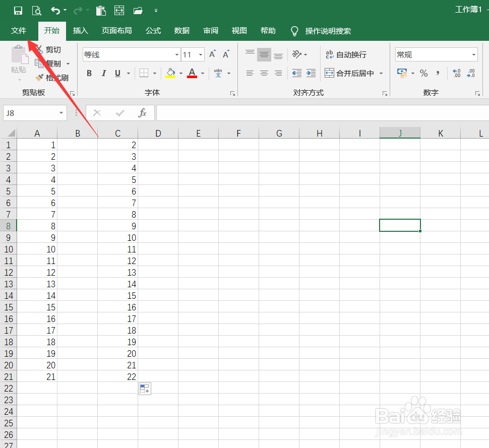Switch to the 页面布局 (Page Layout) tab
The height and width of the screenshot is (448, 489).
(116, 31)
